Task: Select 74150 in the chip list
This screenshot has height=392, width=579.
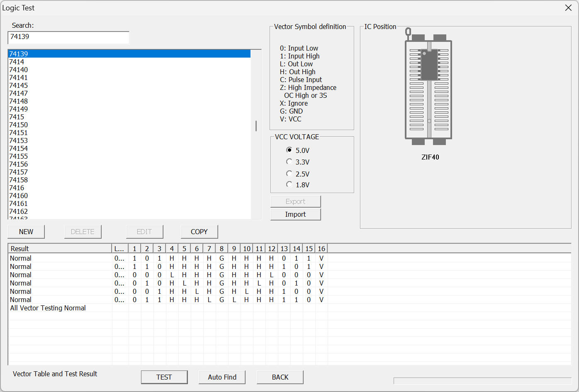Action: coord(129,125)
